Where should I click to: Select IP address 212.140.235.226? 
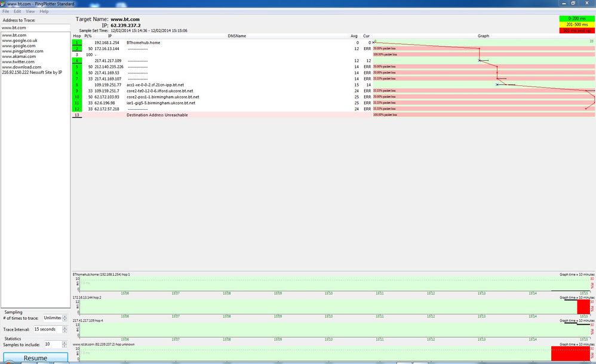click(109, 67)
